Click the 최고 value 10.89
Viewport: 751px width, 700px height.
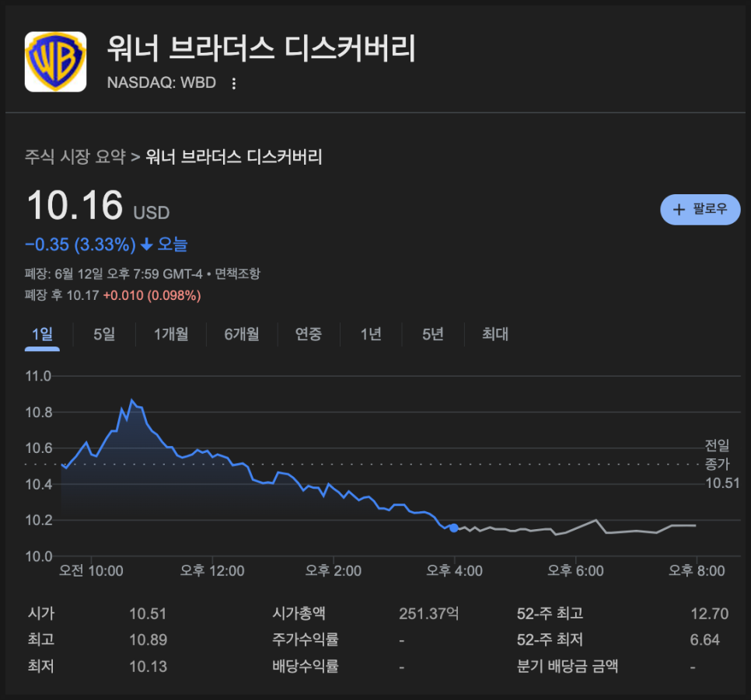pyautogui.click(x=148, y=639)
